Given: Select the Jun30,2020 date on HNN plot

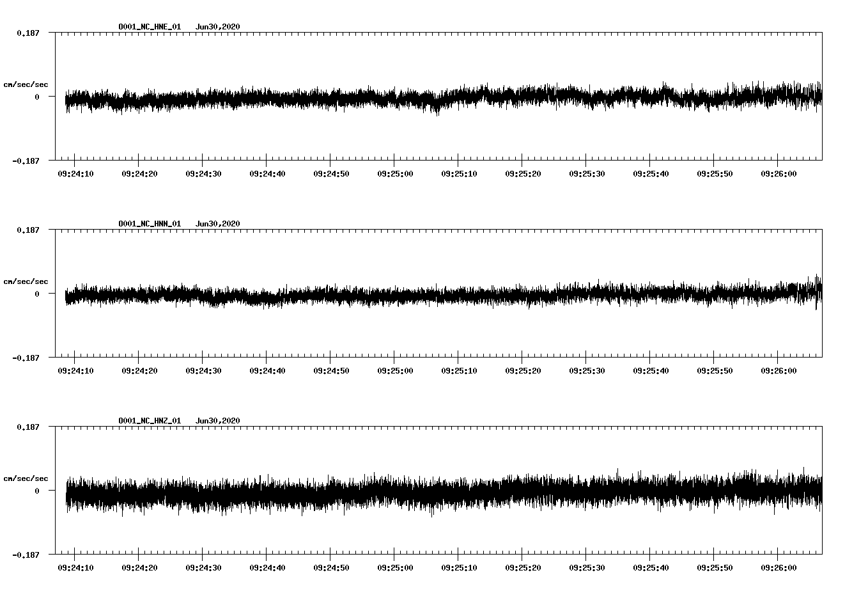Looking at the screenshot, I should (218, 224).
